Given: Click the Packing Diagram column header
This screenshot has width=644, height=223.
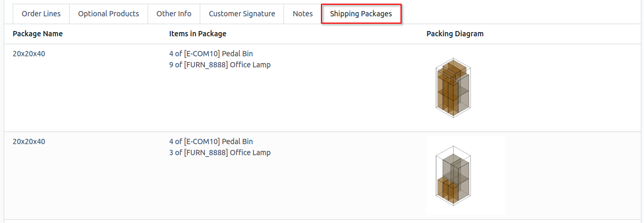Looking at the screenshot, I should tap(455, 34).
